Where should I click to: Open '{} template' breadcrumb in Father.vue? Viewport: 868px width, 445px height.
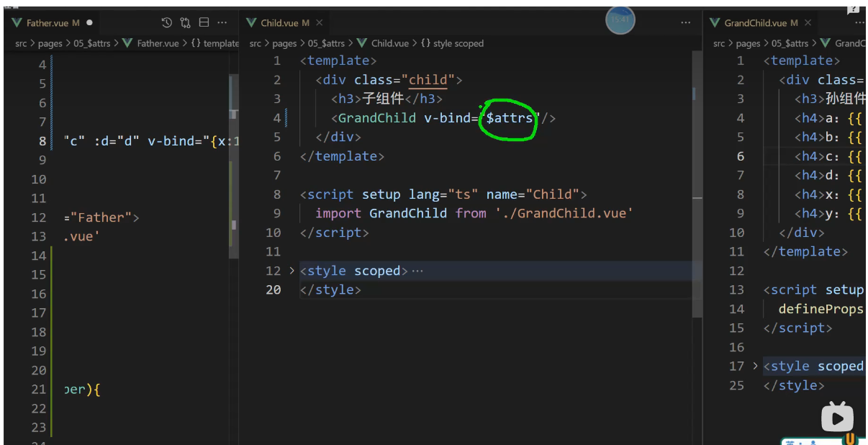tap(214, 43)
